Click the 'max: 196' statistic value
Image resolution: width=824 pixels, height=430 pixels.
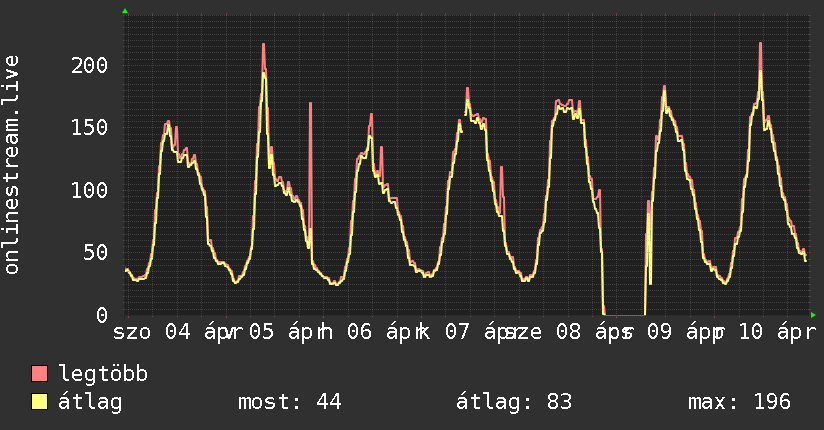739,402
